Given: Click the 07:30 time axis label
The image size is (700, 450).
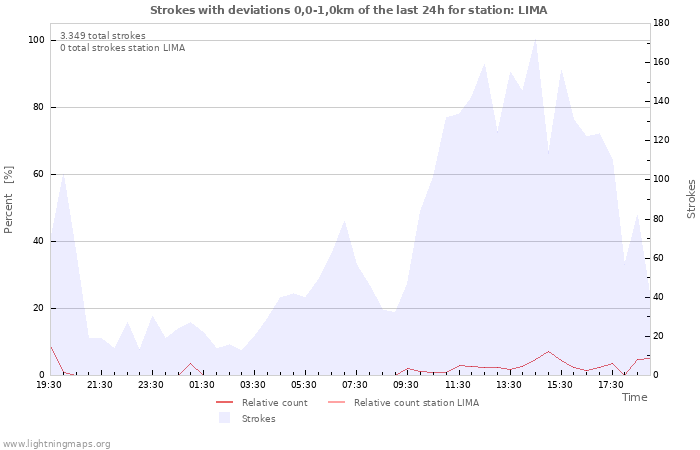Looking at the screenshot, I should point(354,385).
